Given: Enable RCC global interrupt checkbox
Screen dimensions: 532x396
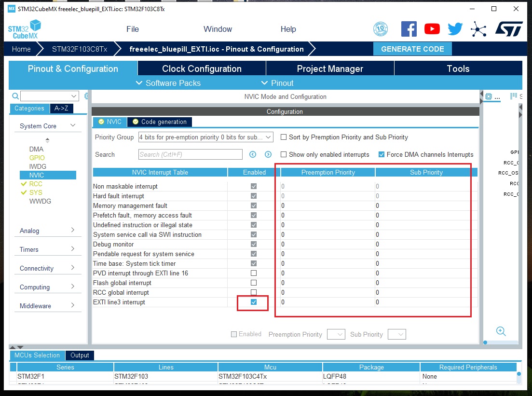Looking at the screenshot, I should pos(254,292).
